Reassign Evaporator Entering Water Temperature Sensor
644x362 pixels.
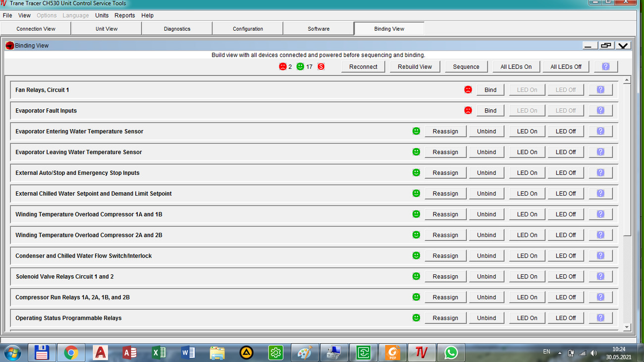tap(445, 131)
